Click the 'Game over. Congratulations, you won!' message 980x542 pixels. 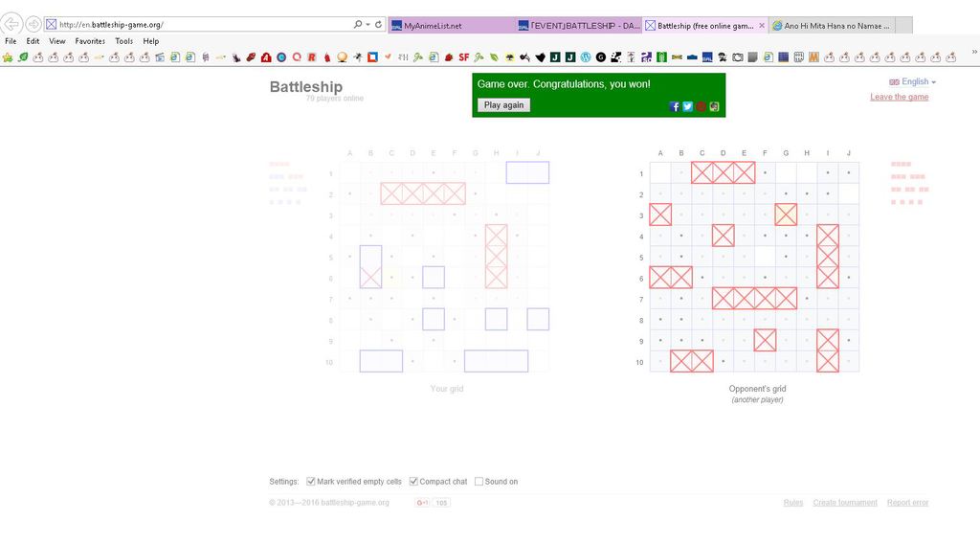click(x=564, y=83)
